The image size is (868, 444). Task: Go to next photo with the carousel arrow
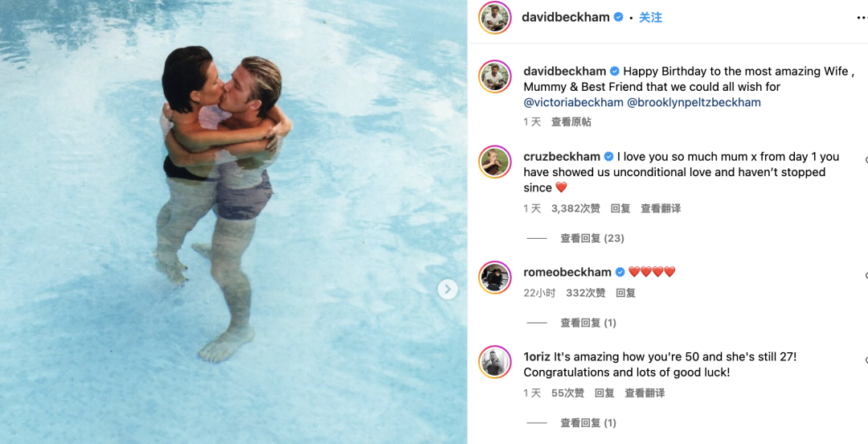pyautogui.click(x=448, y=290)
